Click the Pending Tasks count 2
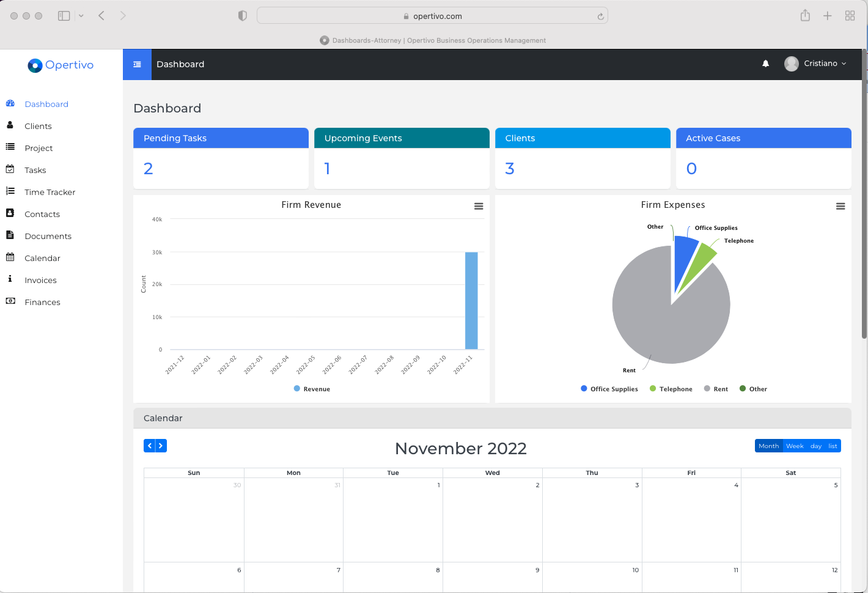This screenshot has width=868, height=593. pyautogui.click(x=148, y=169)
